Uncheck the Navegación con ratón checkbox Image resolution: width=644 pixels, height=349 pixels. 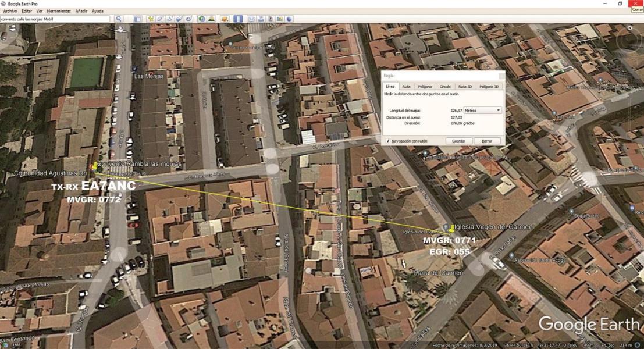(388, 141)
